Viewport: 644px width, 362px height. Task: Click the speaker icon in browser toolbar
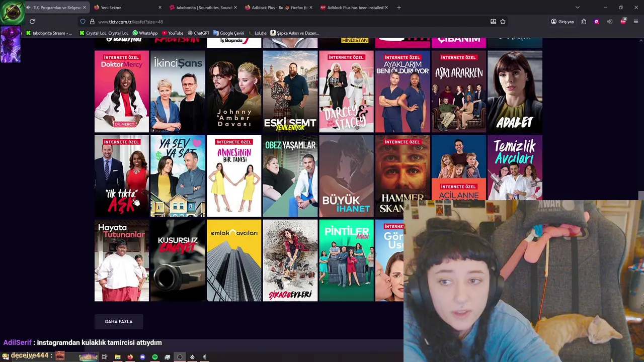pos(610,22)
